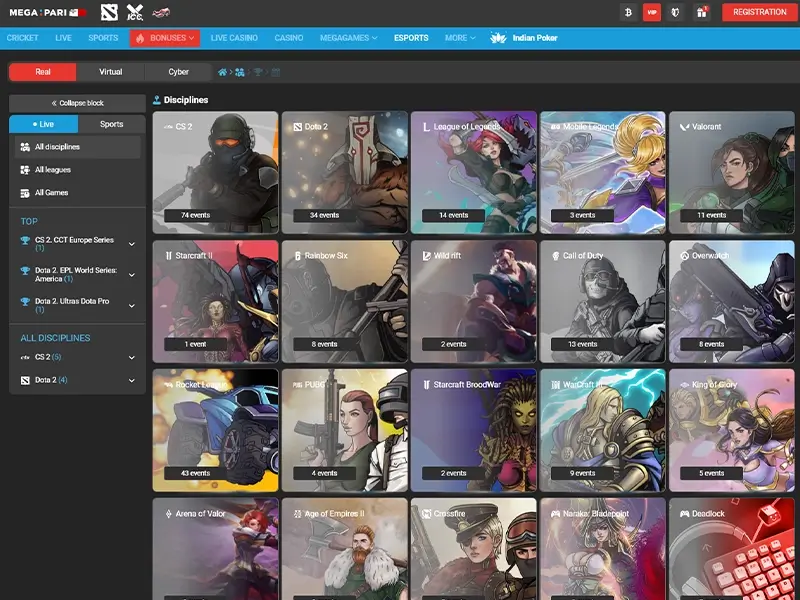Click trophy icon beside Dota 2. EPL World Series

click(24, 271)
